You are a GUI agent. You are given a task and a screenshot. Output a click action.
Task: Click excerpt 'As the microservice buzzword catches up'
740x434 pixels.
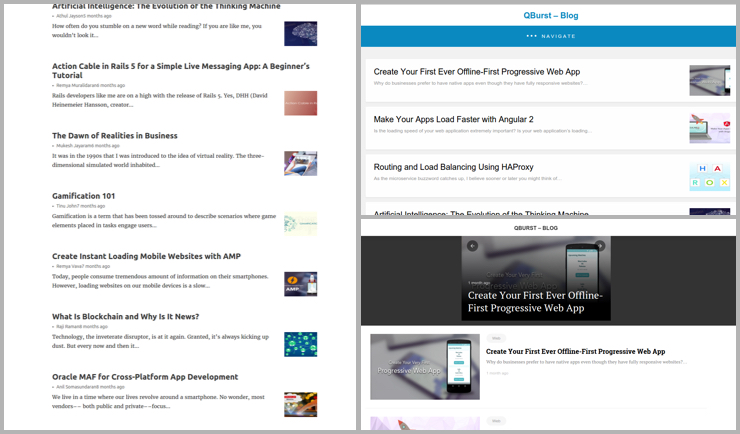(468, 178)
